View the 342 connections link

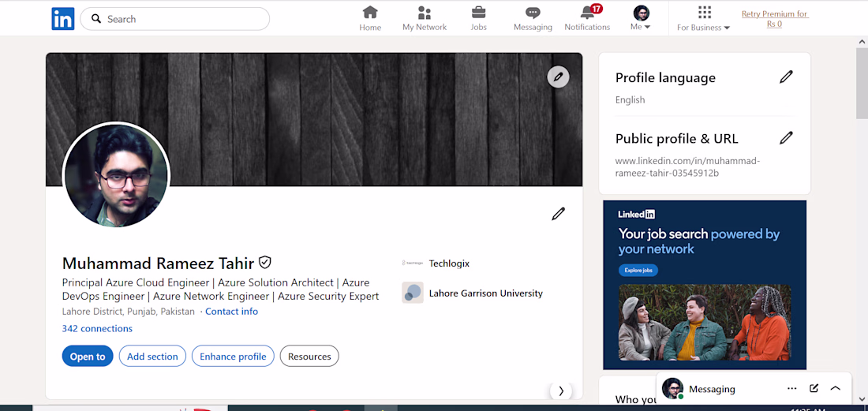click(97, 329)
